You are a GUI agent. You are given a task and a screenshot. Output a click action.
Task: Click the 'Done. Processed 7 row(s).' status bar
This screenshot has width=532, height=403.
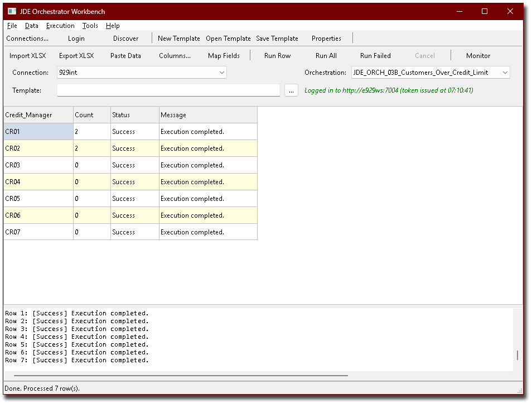coord(42,388)
